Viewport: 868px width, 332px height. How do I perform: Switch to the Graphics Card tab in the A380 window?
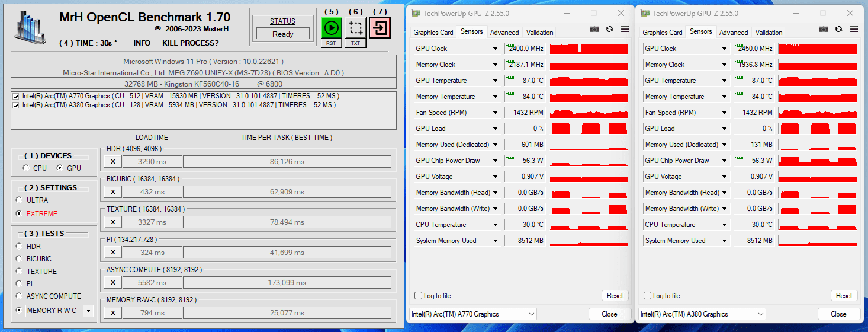(x=663, y=33)
